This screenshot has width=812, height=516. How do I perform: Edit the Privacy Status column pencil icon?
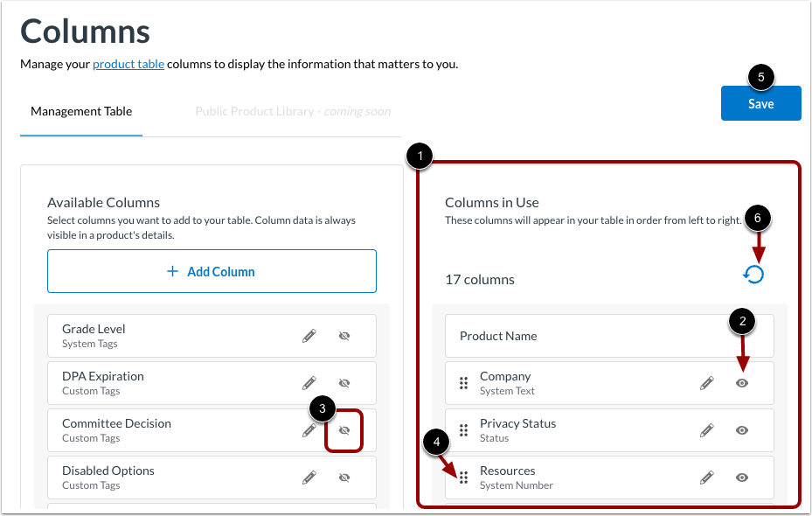click(707, 430)
